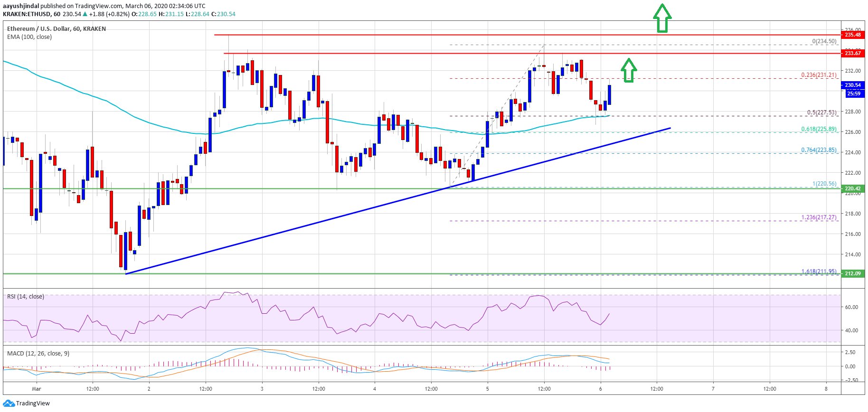Click the O:228.65 open value in header
The height and width of the screenshot is (412, 868).
point(144,14)
